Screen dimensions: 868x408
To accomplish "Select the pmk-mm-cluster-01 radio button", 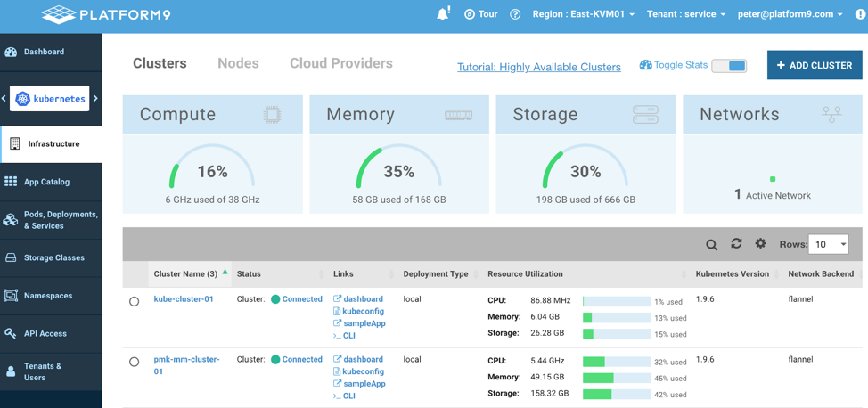I will (135, 363).
